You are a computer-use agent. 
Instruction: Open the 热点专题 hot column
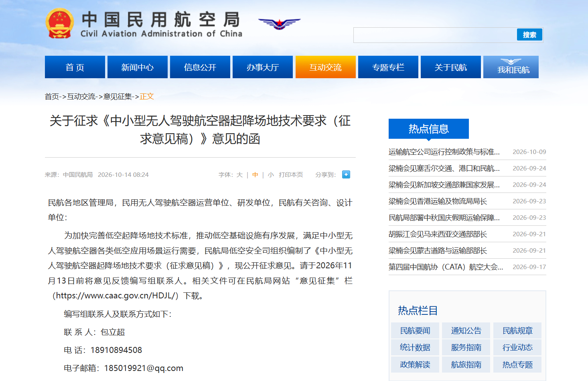point(517,365)
